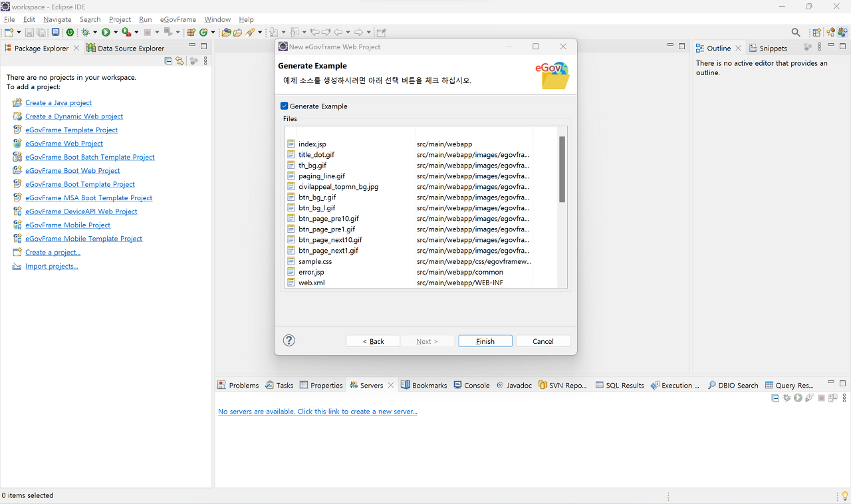Click the New Java Package toolbar icon
This screenshot has height=504, width=851.
[191, 32]
